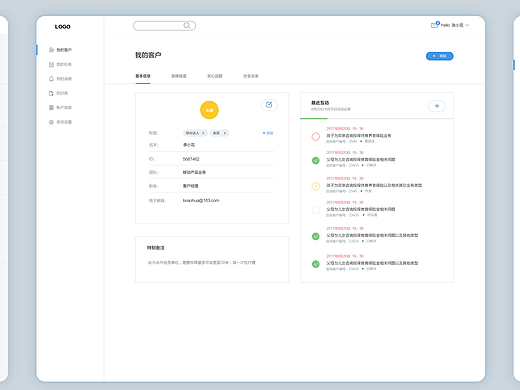Viewport: 520px width, 390px height.
Task: Open the sidebar item with the grid icon
Action: (x=60, y=107)
